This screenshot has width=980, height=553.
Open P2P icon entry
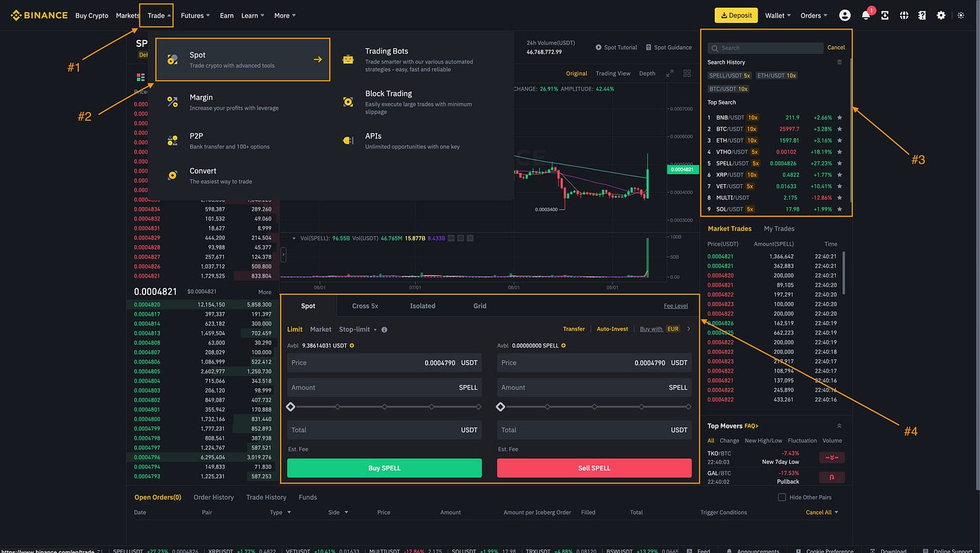pyautogui.click(x=172, y=141)
